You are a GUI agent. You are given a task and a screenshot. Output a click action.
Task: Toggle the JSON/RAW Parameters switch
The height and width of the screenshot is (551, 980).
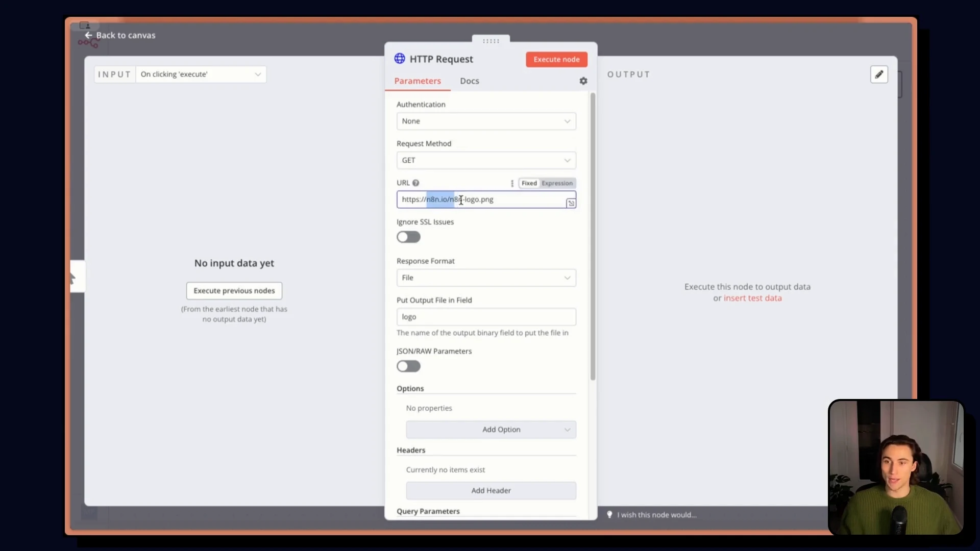pyautogui.click(x=408, y=366)
